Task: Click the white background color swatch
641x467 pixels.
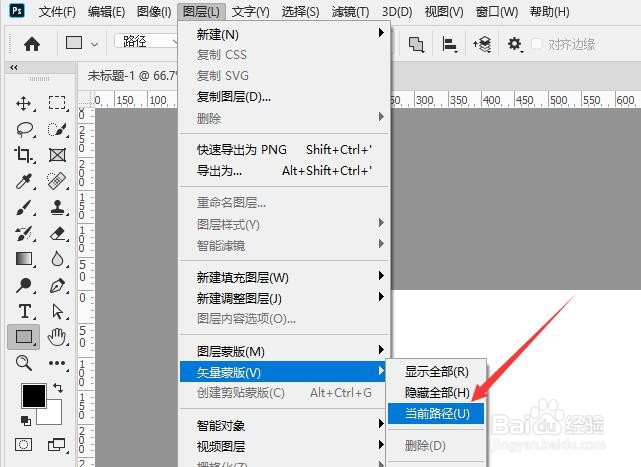Action: coord(52,414)
